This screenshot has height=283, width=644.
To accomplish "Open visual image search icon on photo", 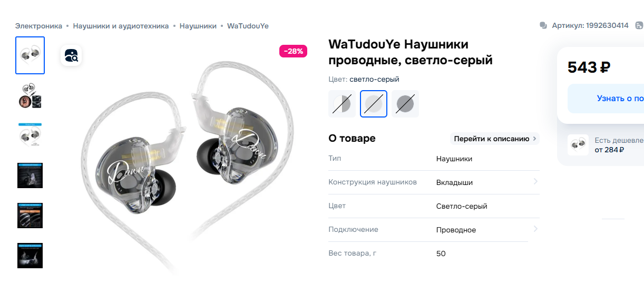I will tap(71, 55).
